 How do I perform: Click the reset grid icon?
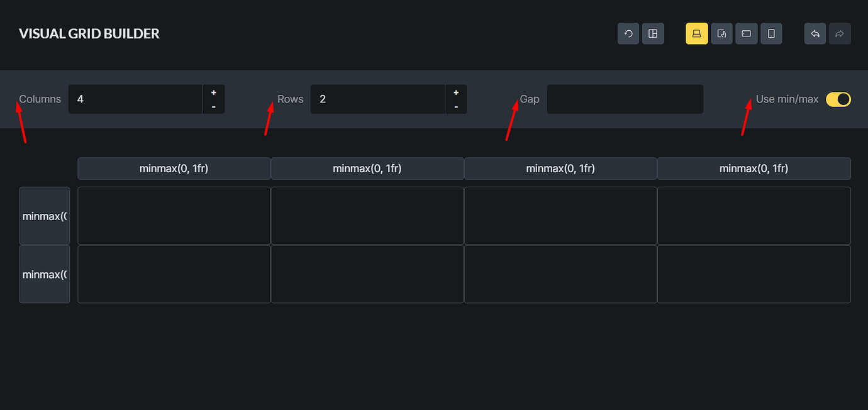(x=628, y=33)
